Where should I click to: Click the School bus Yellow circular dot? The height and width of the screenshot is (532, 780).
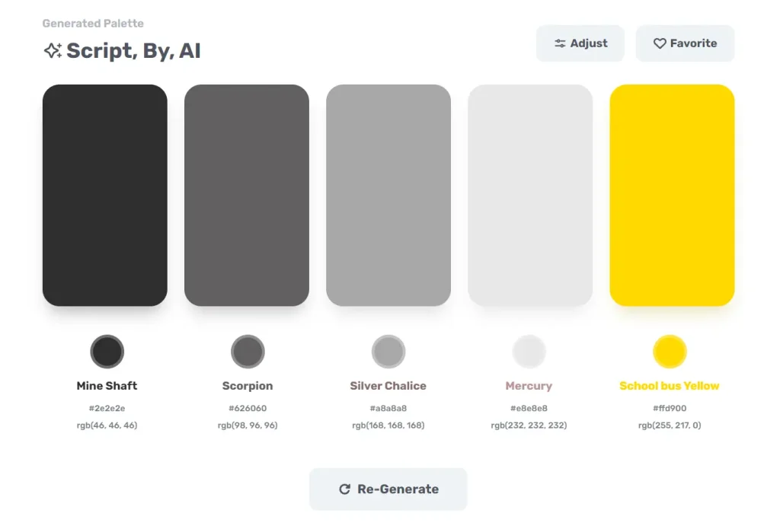pyautogui.click(x=670, y=352)
